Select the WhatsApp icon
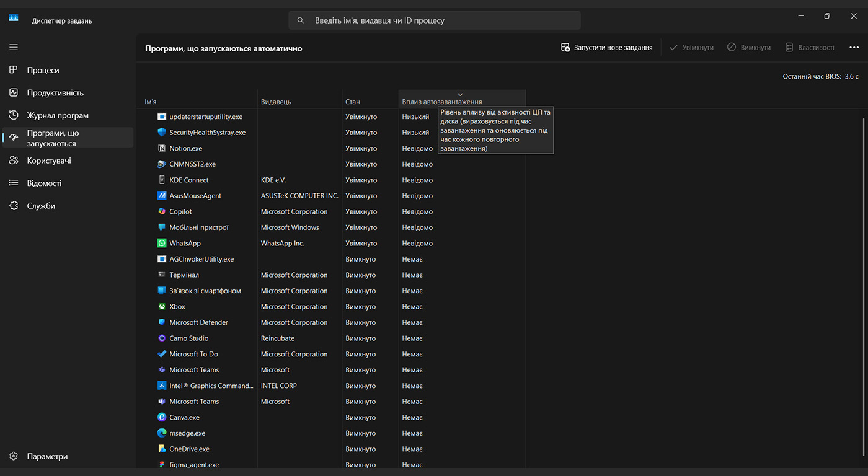This screenshot has height=476, width=868. pyautogui.click(x=162, y=244)
